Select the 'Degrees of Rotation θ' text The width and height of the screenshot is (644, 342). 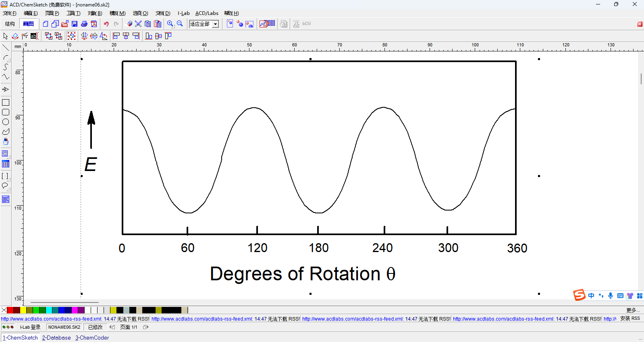point(303,274)
